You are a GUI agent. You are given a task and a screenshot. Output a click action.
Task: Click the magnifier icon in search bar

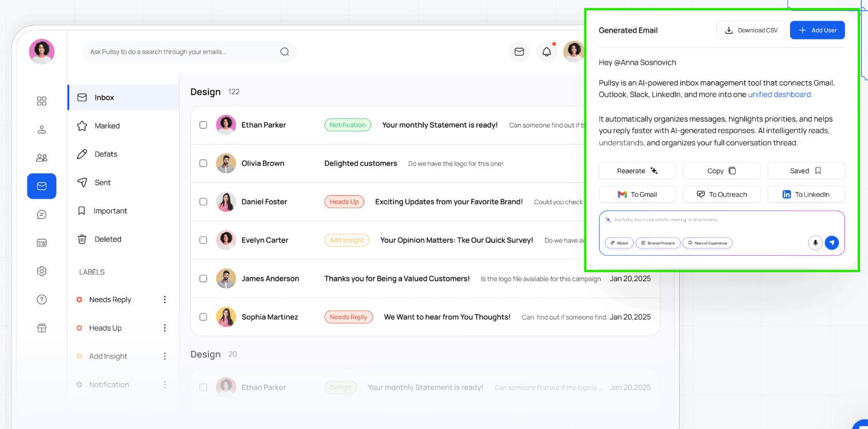click(x=285, y=51)
